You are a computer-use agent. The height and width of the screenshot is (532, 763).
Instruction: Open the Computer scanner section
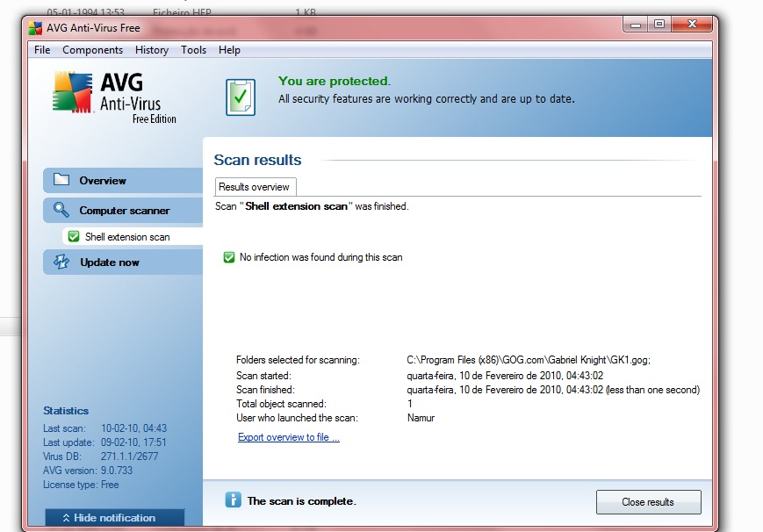123,211
